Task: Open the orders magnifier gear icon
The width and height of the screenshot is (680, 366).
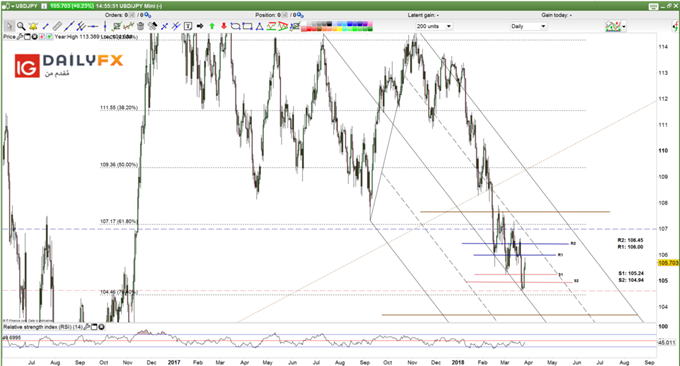Action: (148, 15)
